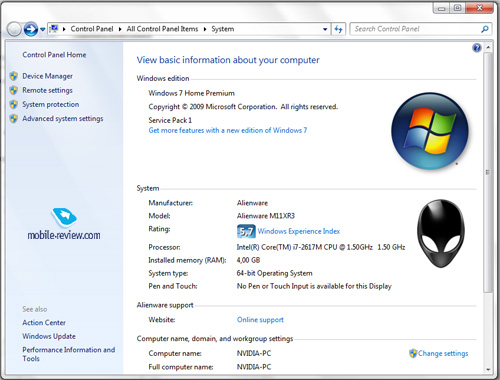The width and height of the screenshot is (500, 380).
Task: Click the page heading View basic information
Action: click(228, 60)
